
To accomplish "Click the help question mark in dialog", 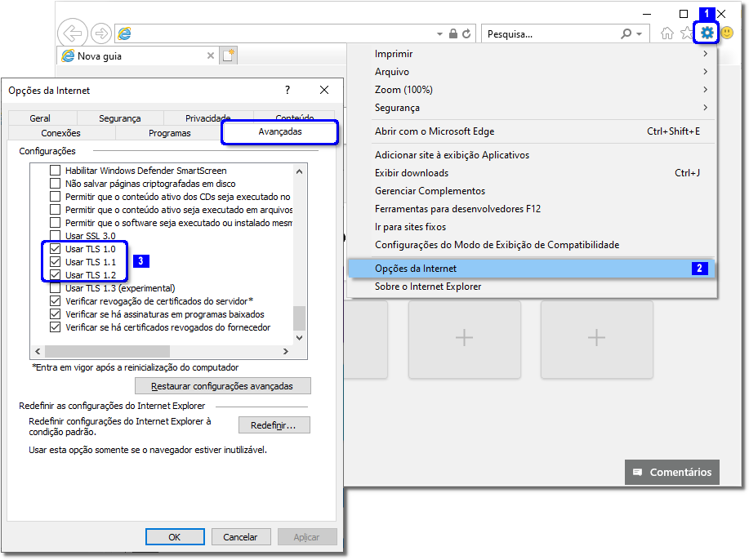I will tap(288, 90).
